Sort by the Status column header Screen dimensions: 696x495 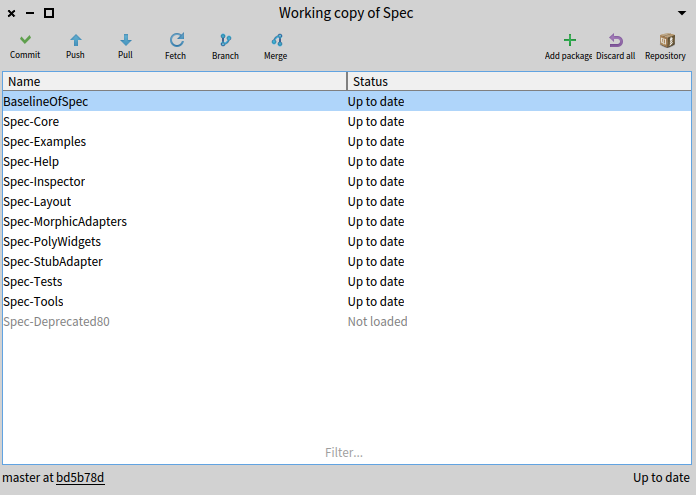(x=518, y=81)
